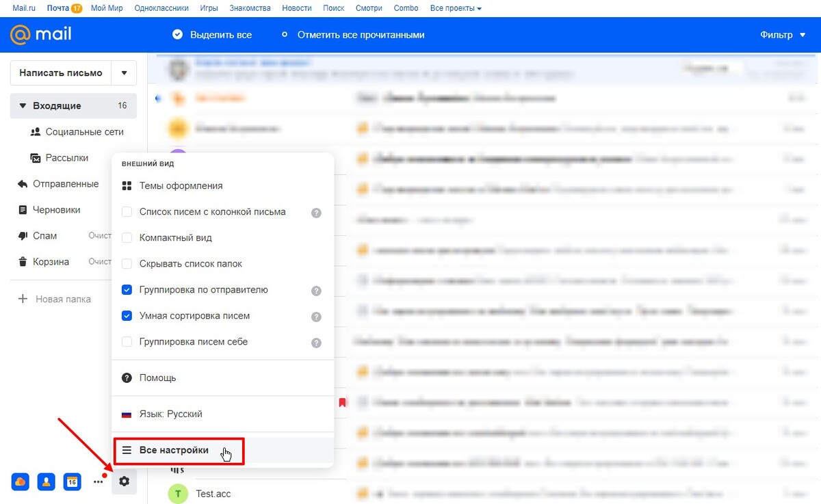Open the Combo link
821x504 pixels.
pos(406,8)
